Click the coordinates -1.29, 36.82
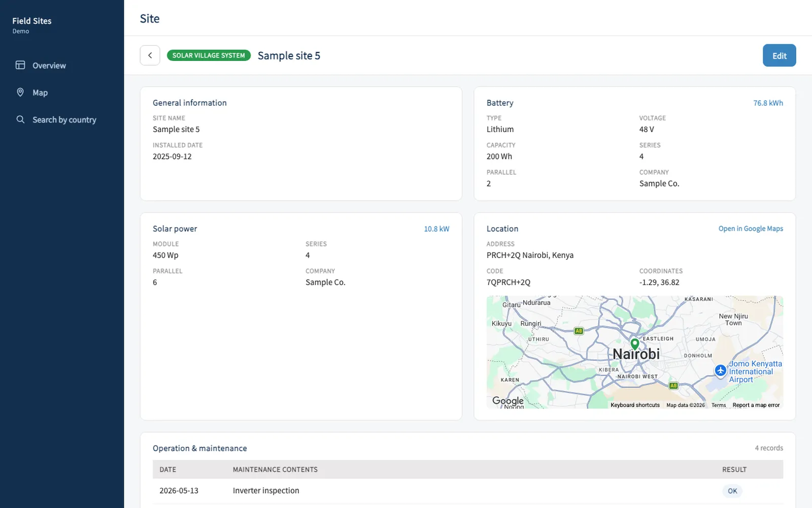Viewport: 812px width, 508px height. (659, 282)
